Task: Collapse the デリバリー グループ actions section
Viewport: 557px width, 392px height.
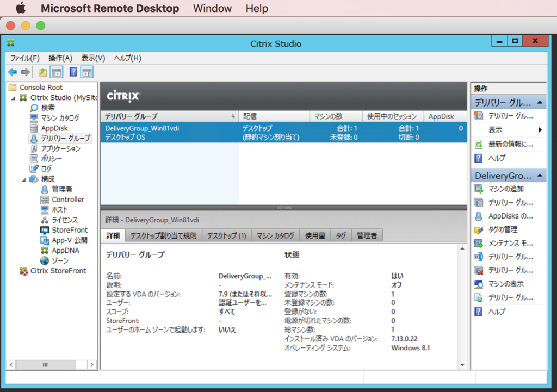Action: coord(540,103)
